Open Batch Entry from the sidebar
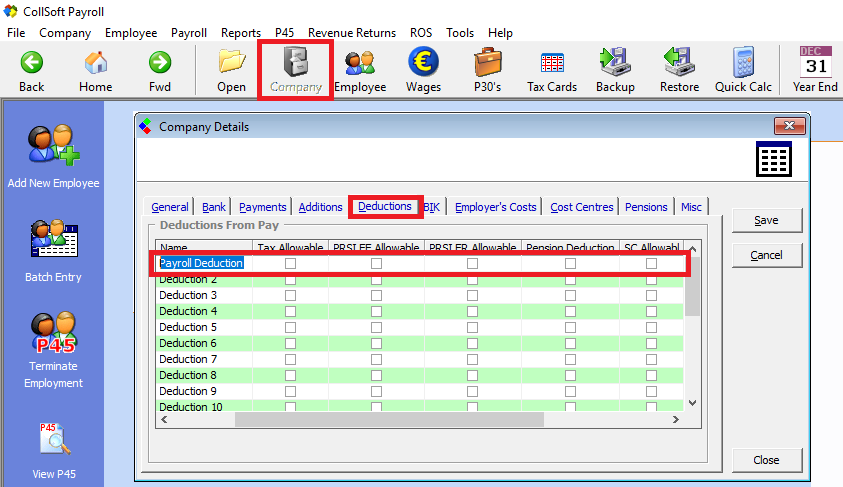This screenshot has width=843, height=487. tap(53, 240)
